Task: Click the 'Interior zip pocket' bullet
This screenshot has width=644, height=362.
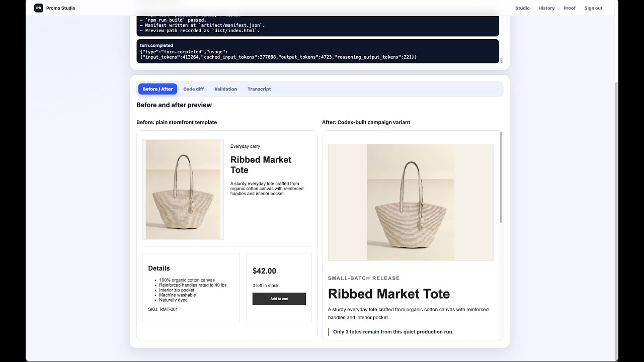Action: pyautogui.click(x=177, y=290)
